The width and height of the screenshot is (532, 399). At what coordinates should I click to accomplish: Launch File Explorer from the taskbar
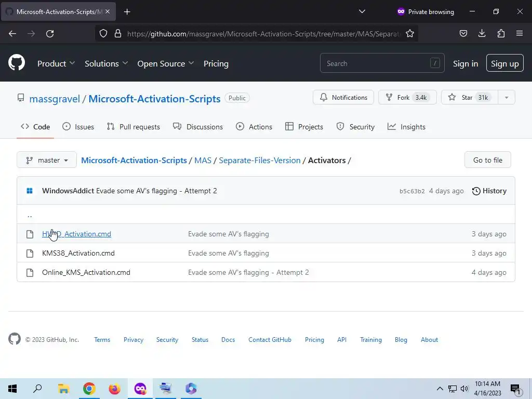(x=63, y=389)
